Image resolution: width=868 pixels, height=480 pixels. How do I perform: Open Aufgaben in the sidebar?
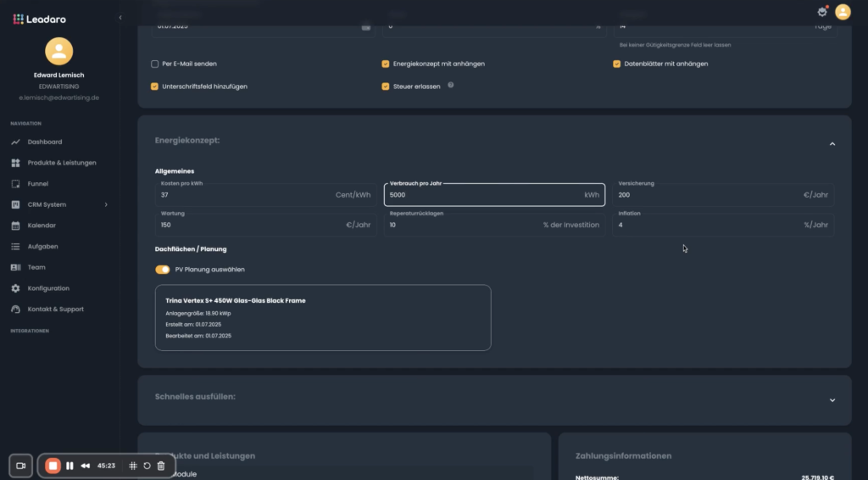click(x=42, y=247)
